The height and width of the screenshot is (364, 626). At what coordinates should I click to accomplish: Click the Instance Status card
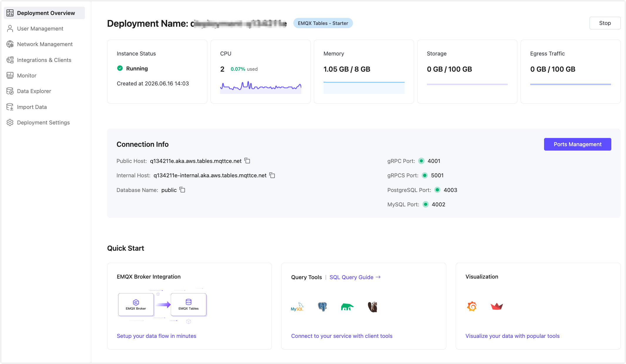(x=157, y=72)
